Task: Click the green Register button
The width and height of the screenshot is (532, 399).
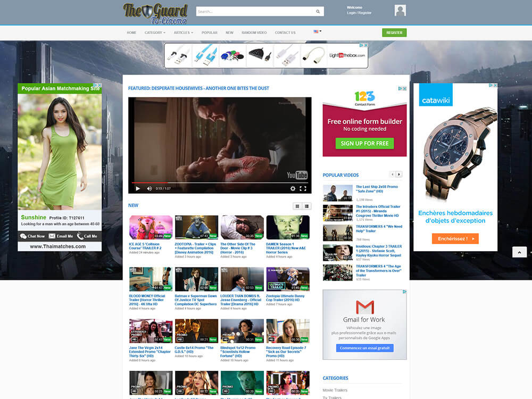Action: [x=394, y=32]
